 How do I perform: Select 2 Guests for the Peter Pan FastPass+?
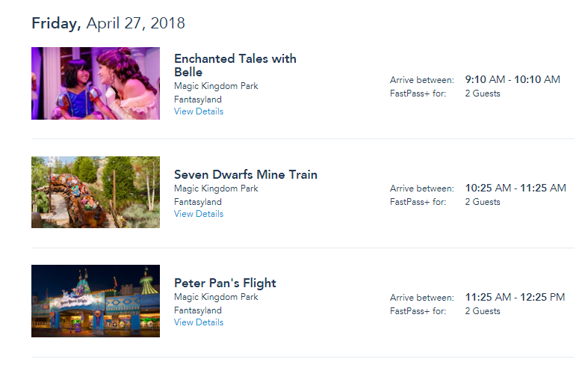point(483,311)
